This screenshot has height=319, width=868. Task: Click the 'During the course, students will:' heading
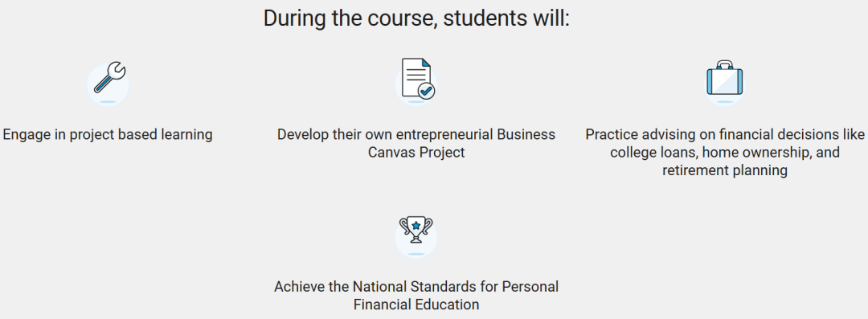(416, 18)
